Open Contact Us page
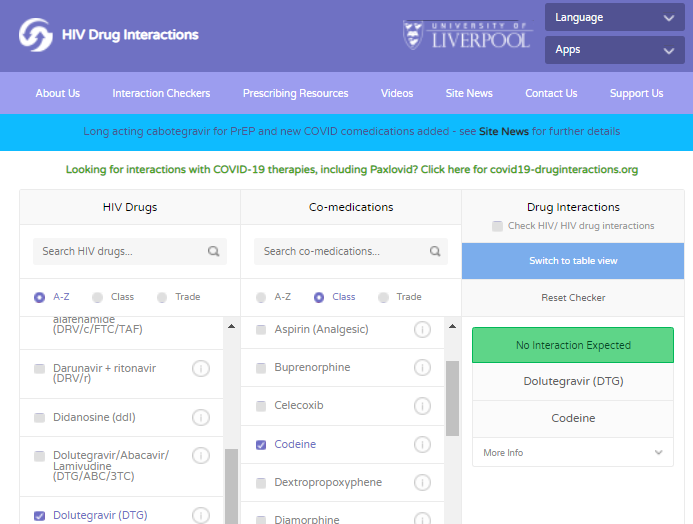 (551, 93)
